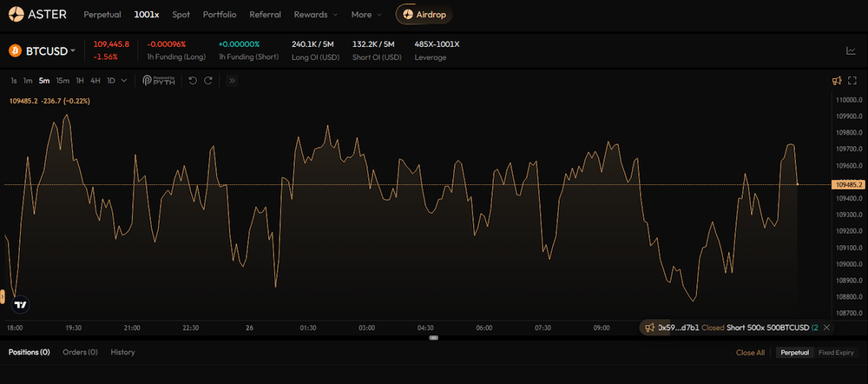Image resolution: width=868 pixels, height=384 pixels.
Task: Switch position type to Perpetual
Action: click(x=795, y=353)
